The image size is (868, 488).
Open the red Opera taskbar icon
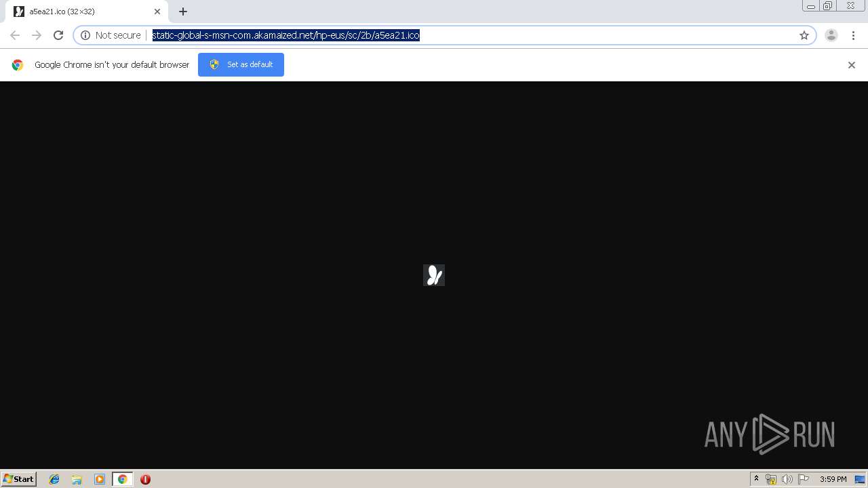(145, 479)
